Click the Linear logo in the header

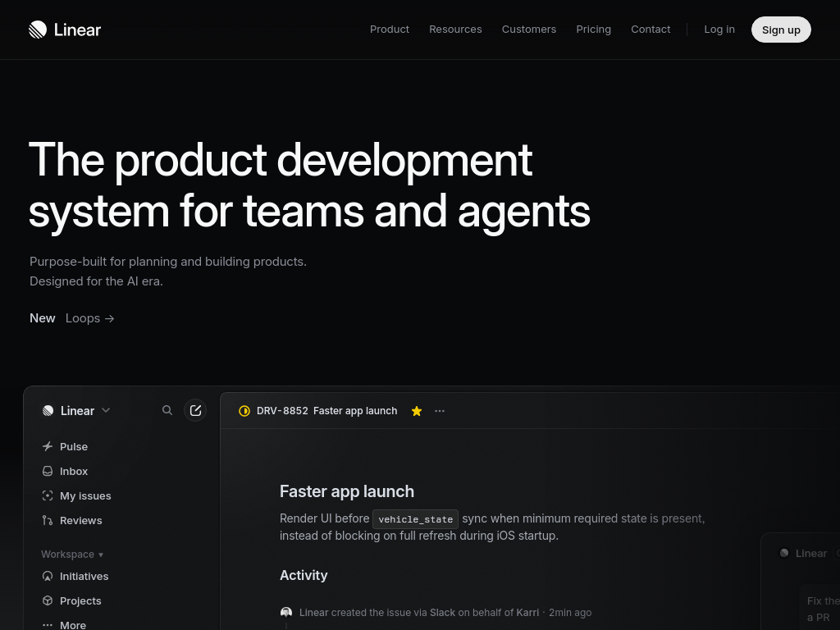tap(65, 30)
